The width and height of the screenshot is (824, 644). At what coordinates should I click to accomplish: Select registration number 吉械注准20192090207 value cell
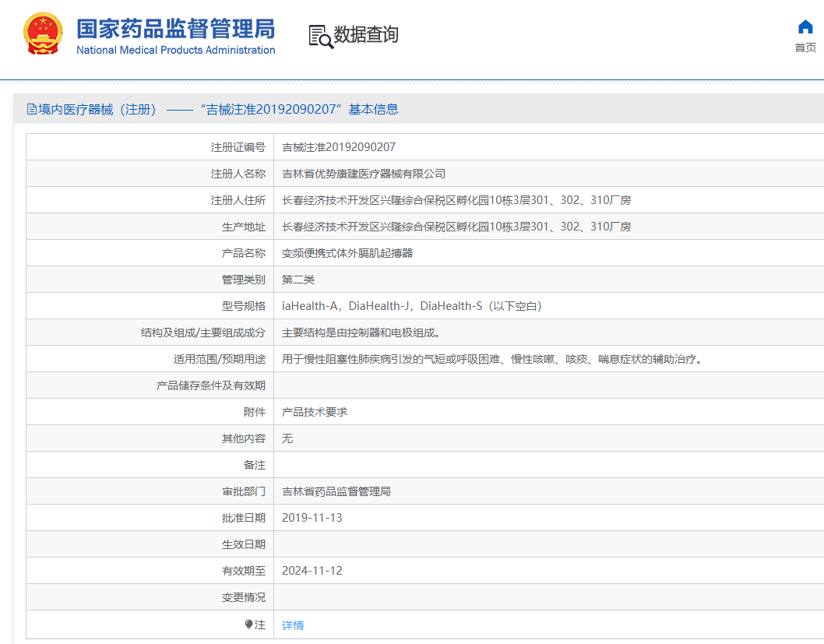[x=339, y=147]
